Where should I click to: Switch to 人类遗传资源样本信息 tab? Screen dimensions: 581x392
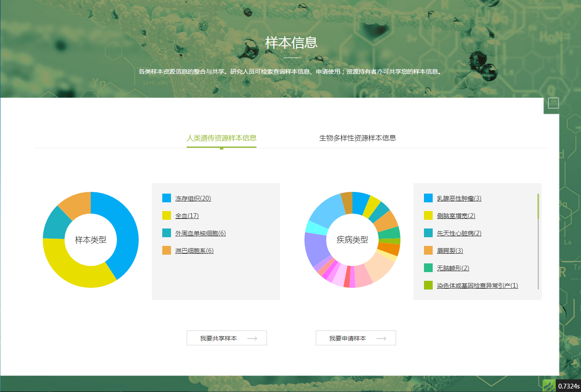[221, 138]
